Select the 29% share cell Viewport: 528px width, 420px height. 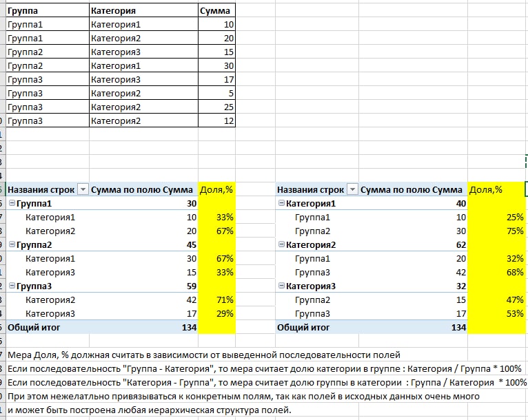coord(217,313)
